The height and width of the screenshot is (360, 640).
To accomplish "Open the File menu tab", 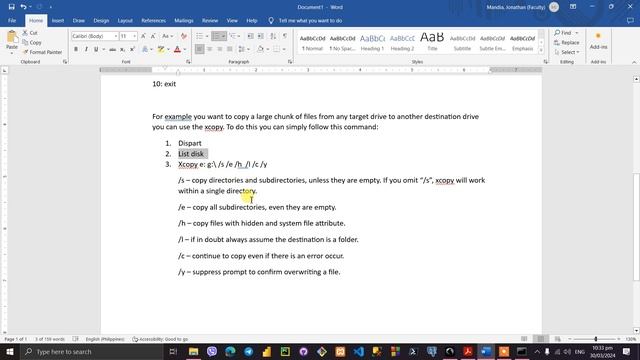I will click(12, 20).
